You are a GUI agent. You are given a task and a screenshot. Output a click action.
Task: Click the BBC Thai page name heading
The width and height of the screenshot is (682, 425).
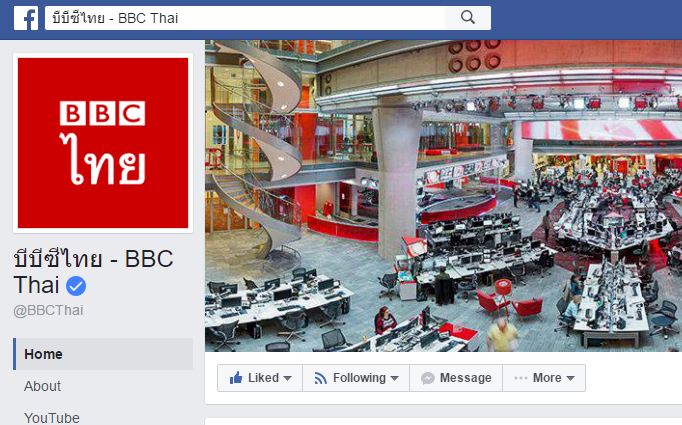pyautogui.click(x=94, y=272)
